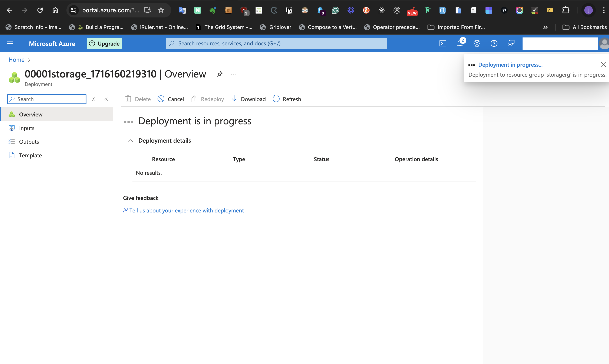Click the global resources search field
The height and width of the screenshot is (364, 609).
click(276, 43)
